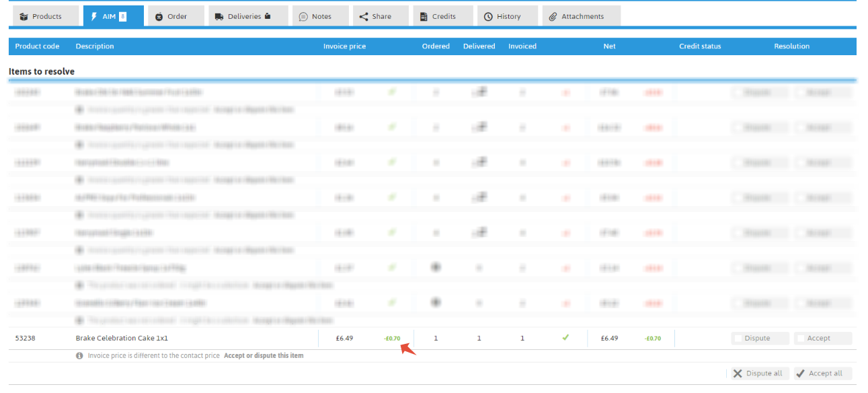Screen dimensions: 868x393
Task: Click the 'Items to resolve' heading
Action: 42,71
